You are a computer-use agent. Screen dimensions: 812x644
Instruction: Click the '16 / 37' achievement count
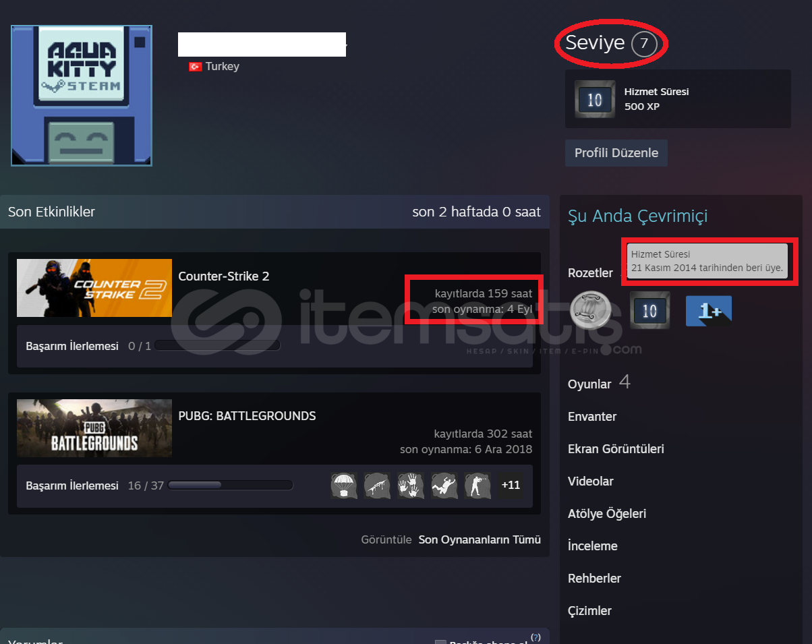146,486
